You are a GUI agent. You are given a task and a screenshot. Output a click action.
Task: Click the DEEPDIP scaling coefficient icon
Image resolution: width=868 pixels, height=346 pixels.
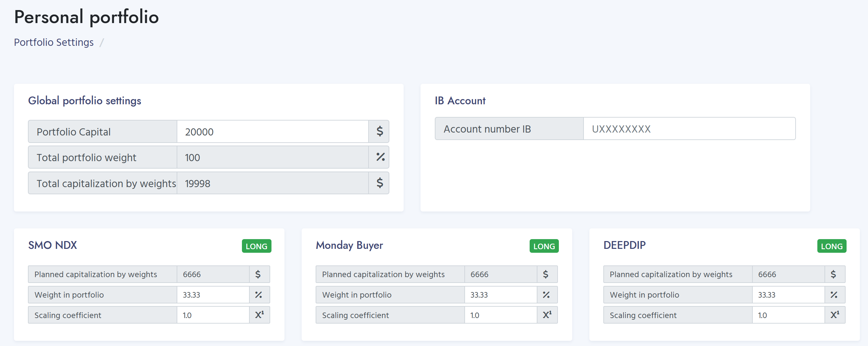click(x=834, y=315)
